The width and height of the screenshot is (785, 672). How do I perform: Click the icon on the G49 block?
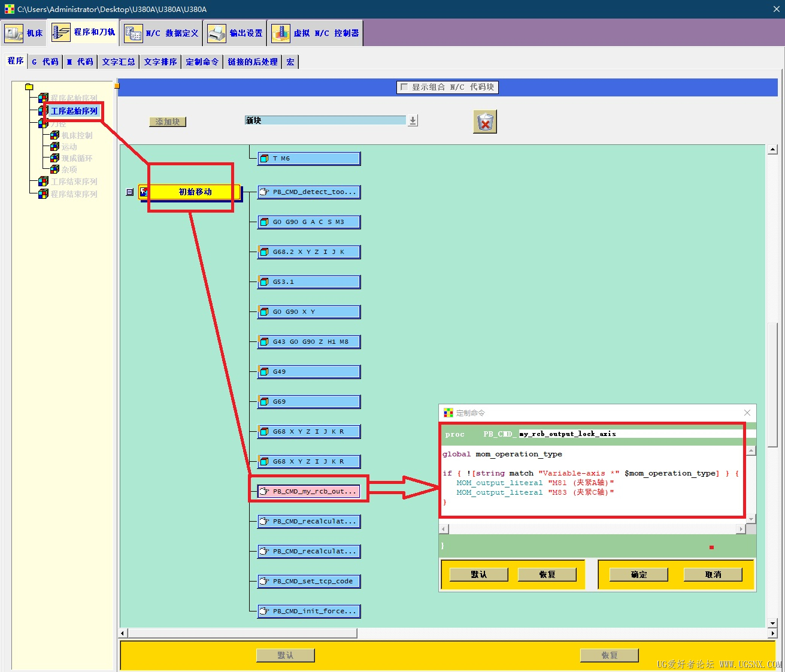pyautogui.click(x=264, y=372)
